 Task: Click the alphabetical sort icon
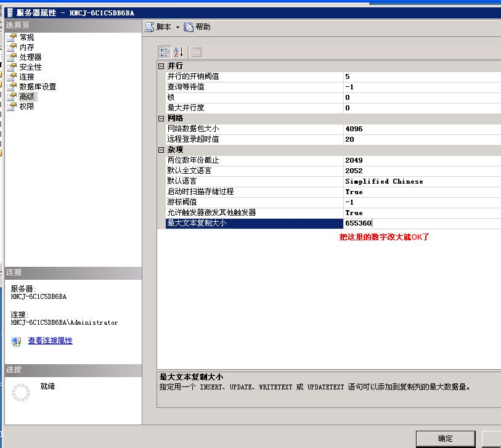click(178, 52)
